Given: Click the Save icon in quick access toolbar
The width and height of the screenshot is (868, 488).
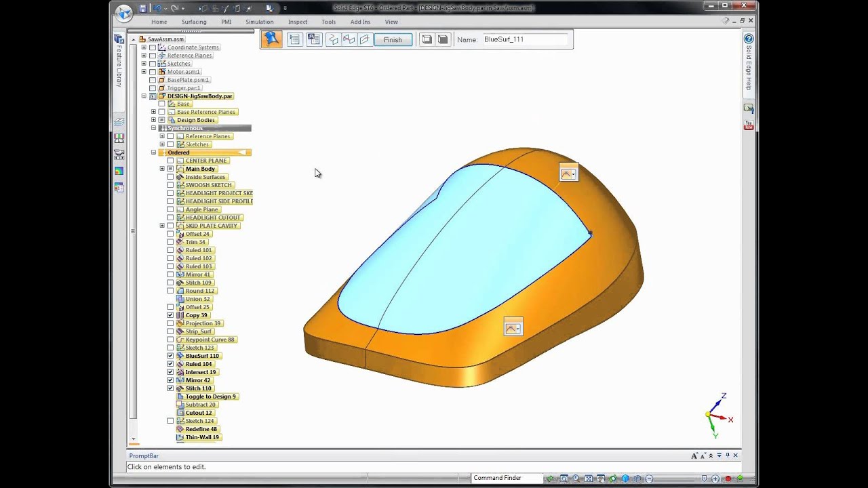Looking at the screenshot, I should [x=143, y=8].
